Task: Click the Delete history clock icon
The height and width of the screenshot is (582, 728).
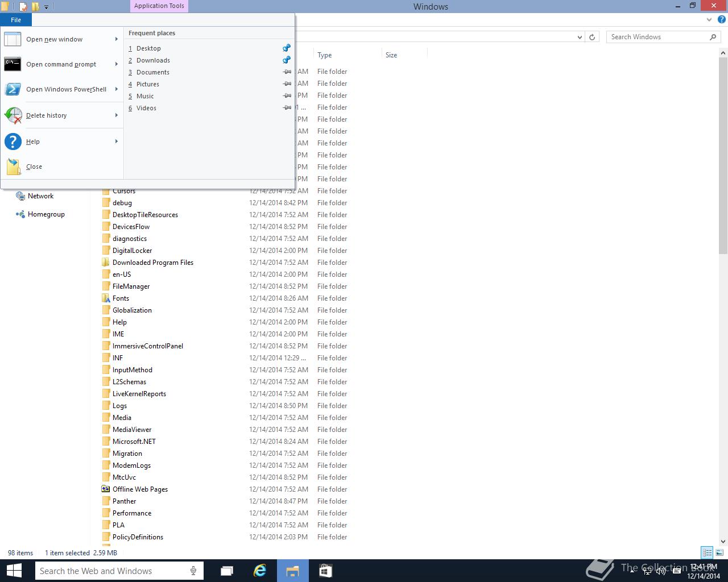Action: 13,115
